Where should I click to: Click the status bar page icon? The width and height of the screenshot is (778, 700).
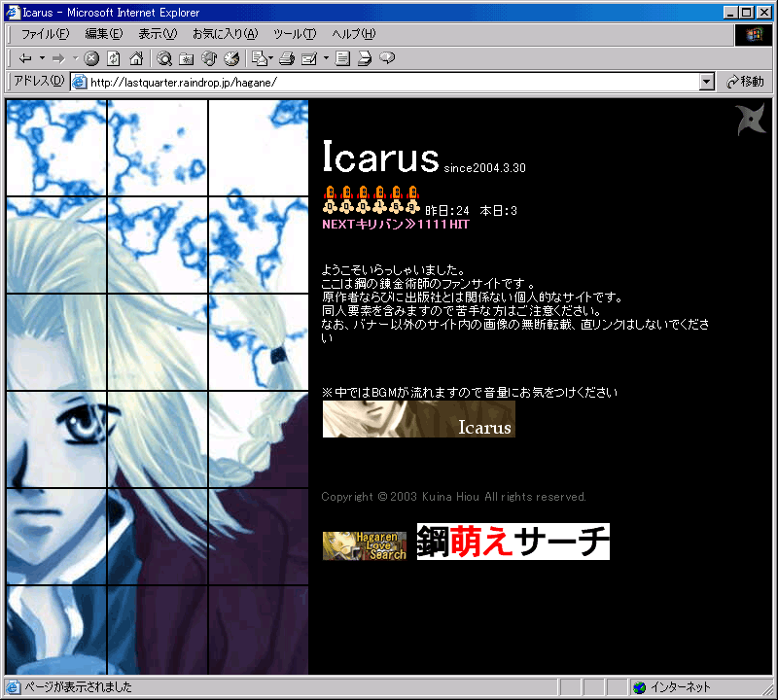[13, 687]
